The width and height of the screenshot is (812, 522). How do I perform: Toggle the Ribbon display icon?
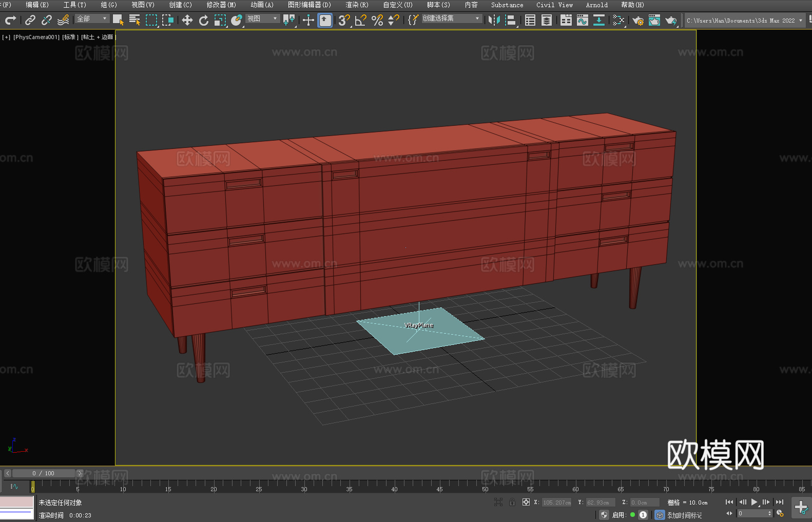tap(566, 20)
